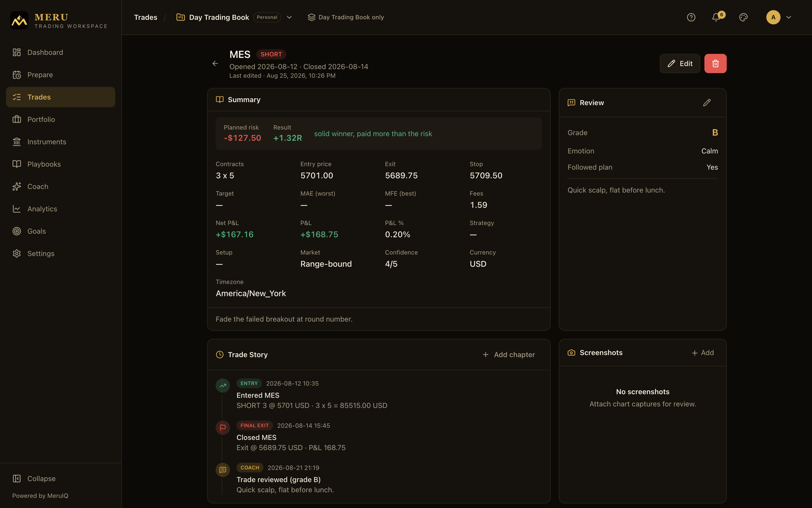
Task: Open the theme palette icon
Action: coord(743,17)
